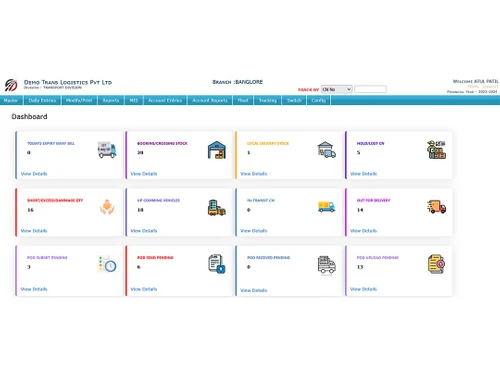Open the Daily Entries menu

[x=42, y=100]
